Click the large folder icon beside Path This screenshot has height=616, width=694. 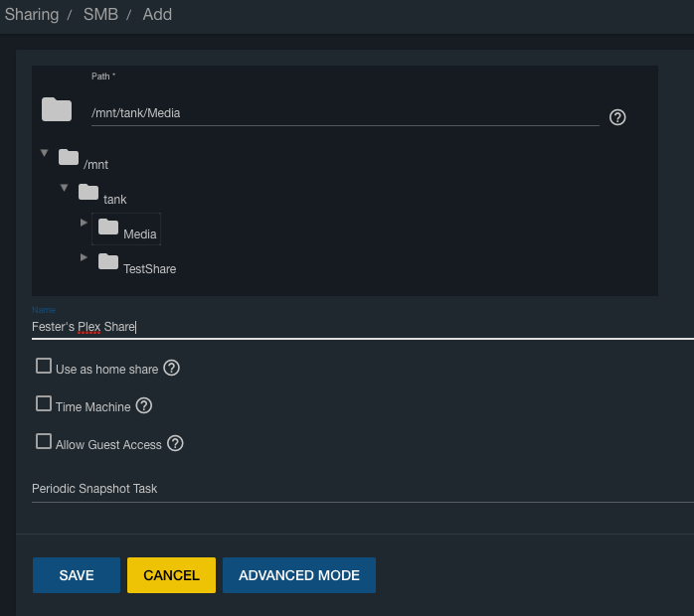click(57, 110)
